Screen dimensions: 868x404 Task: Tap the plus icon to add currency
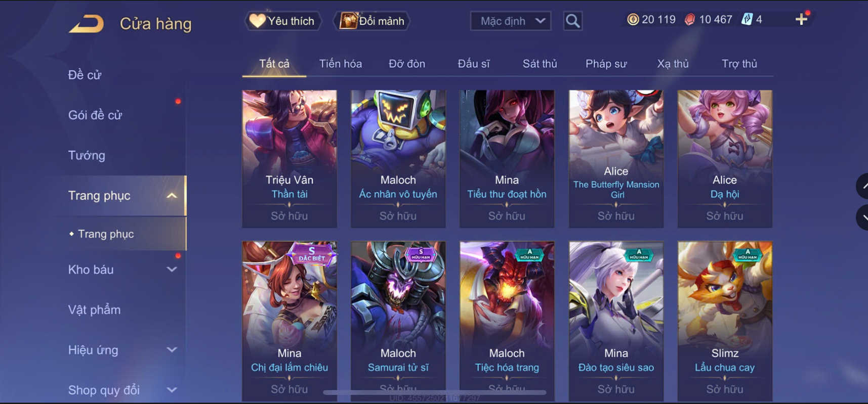[801, 20]
